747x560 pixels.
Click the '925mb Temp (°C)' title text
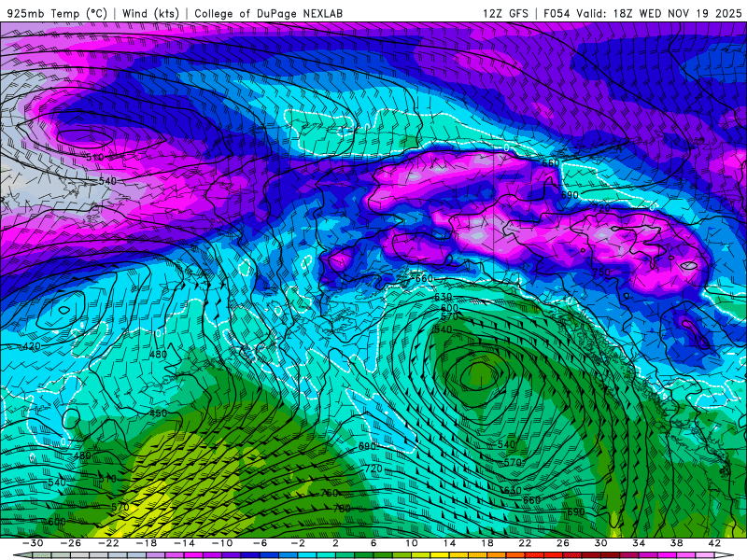pyautogui.click(x=57, y=13)
